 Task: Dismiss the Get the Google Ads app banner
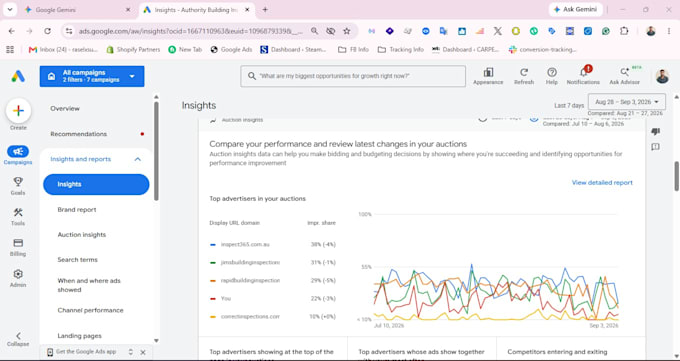[143, 352]
